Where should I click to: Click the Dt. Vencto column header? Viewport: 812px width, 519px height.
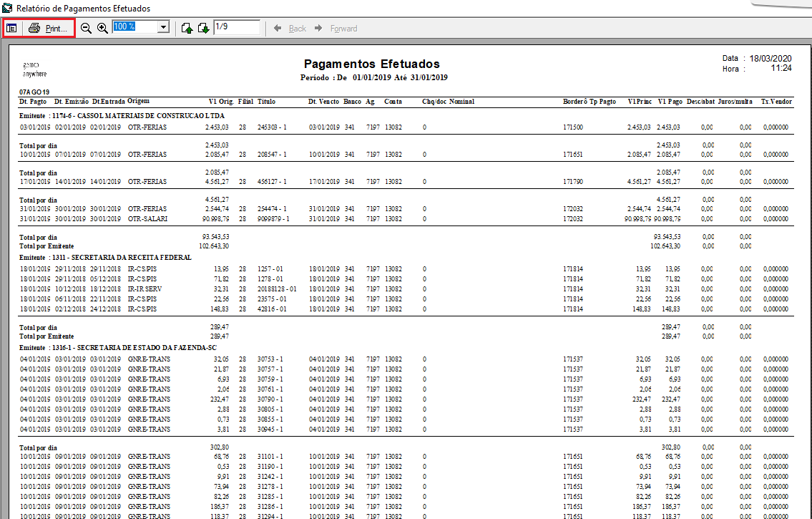[323, 102]
